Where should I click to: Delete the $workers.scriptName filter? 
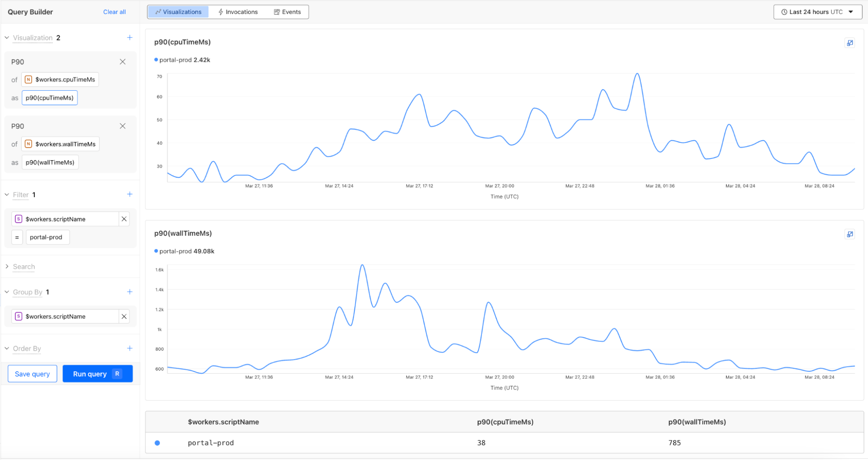click(x=124, y=219)
